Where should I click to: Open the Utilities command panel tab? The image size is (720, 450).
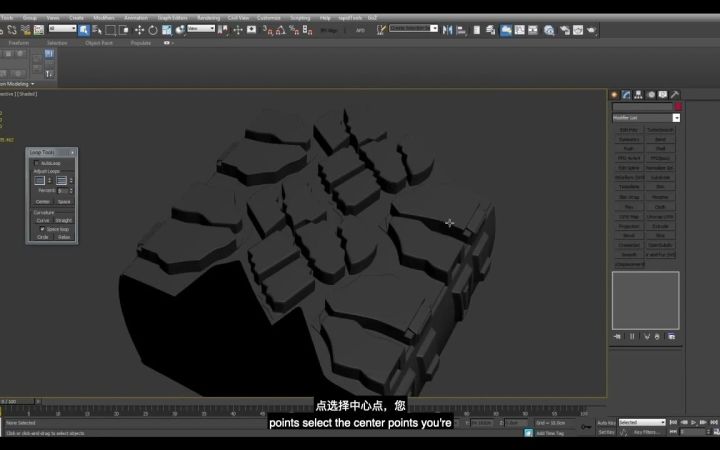[x=675, y=95]
